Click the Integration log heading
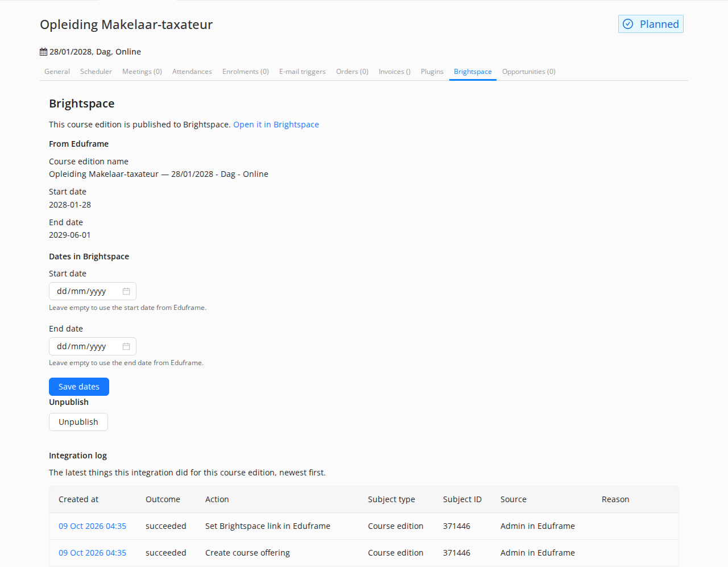 78,456
